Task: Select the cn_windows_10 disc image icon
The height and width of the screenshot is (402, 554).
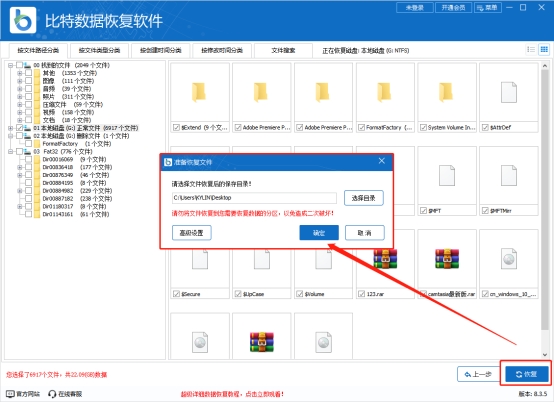Action: pyautogui.click(x=509, y=259)
